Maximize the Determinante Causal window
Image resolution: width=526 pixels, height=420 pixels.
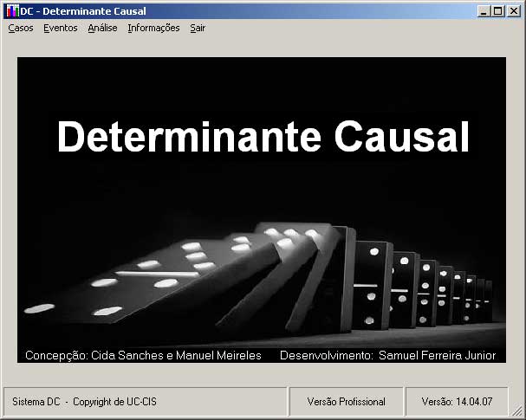[x=497, y=11]
